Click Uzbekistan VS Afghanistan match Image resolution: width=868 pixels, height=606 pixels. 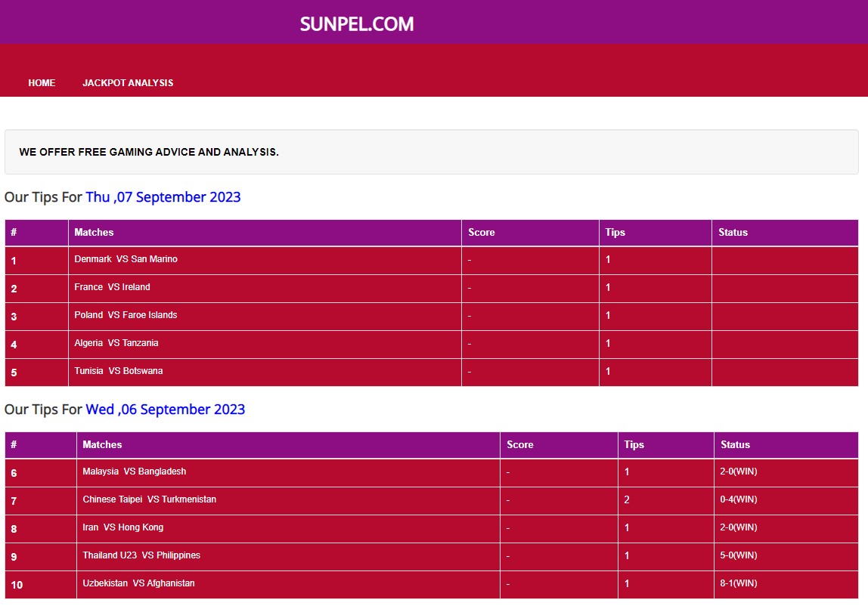(138, 583)
